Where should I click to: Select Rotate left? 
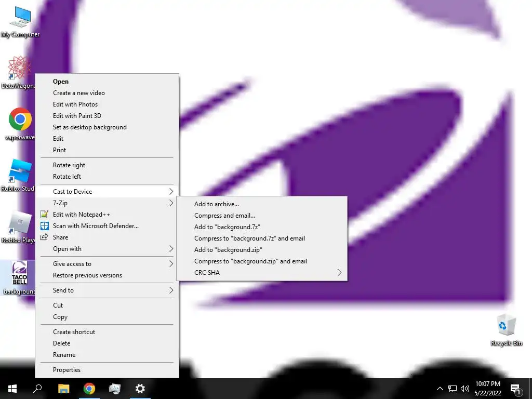coord(107,177)
